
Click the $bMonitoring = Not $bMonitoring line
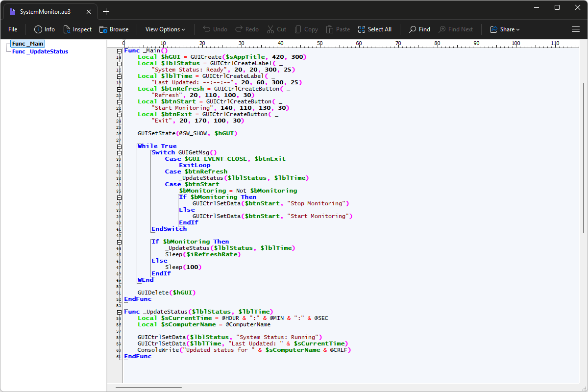238,191
